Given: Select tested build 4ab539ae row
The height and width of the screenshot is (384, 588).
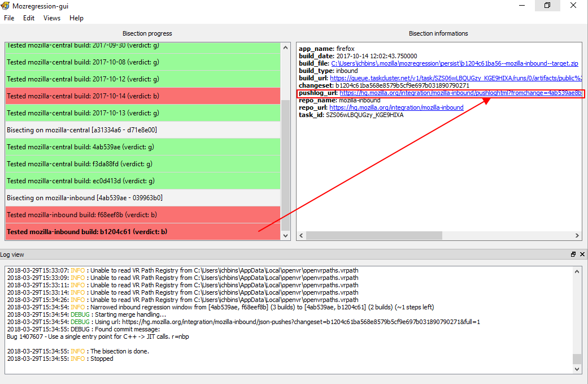Looking at the screenshot, I should click(143, 147).
